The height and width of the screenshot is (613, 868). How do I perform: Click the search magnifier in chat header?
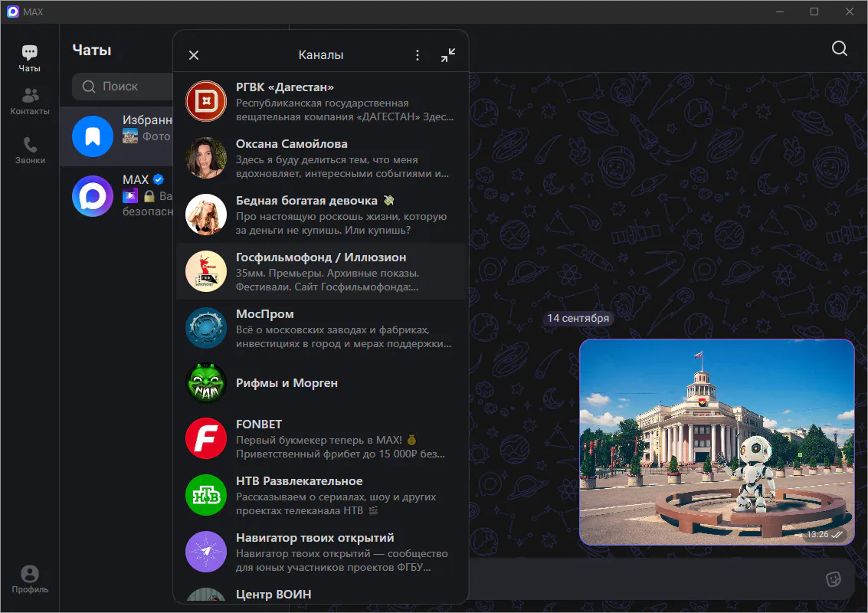[x=840, y=49]
